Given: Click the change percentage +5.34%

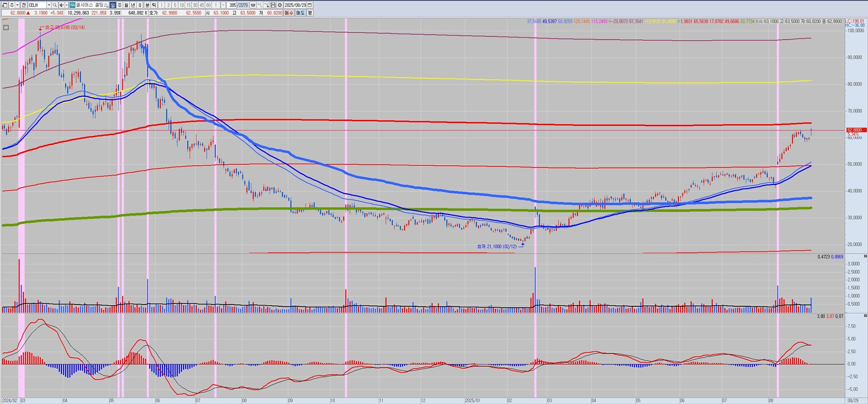Looking at the screenshot, I should (57, 13).
